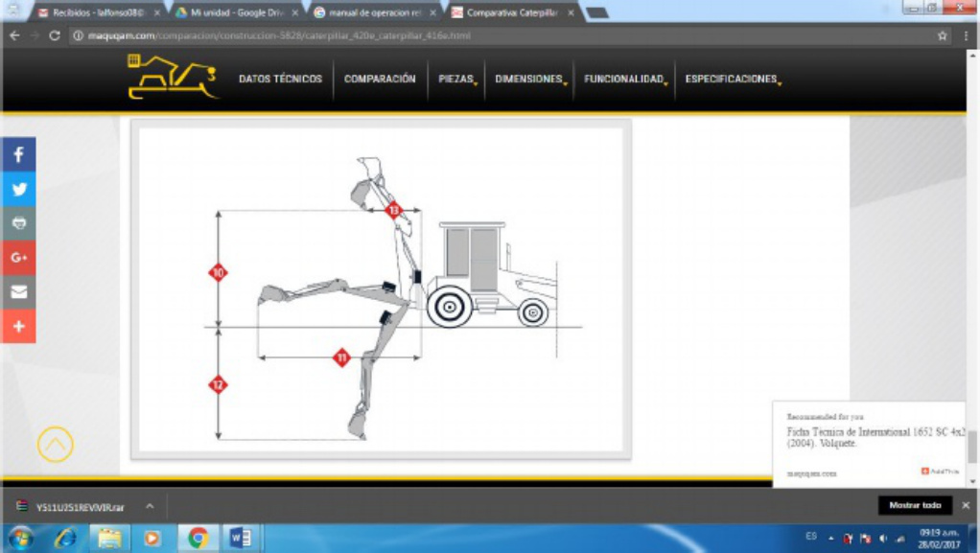
Task: Open Windows Start menu
Action: [21, 538]
